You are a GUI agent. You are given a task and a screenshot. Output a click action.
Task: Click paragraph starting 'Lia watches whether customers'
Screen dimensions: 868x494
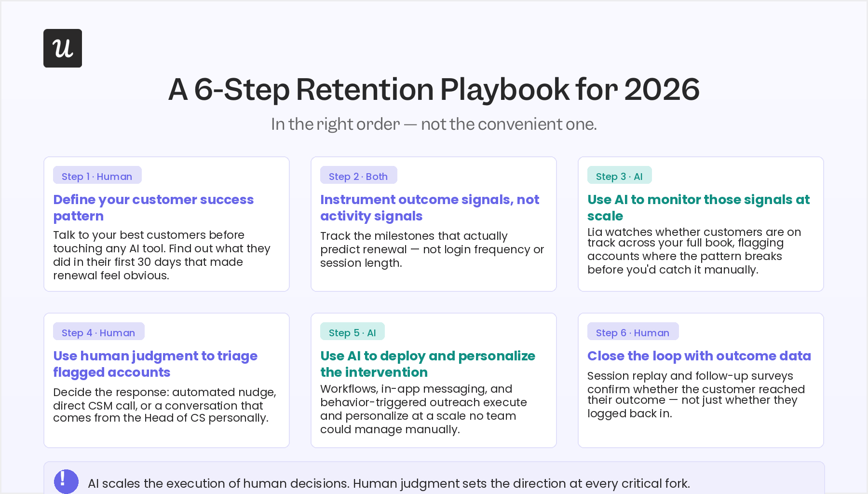pos(694,251)
